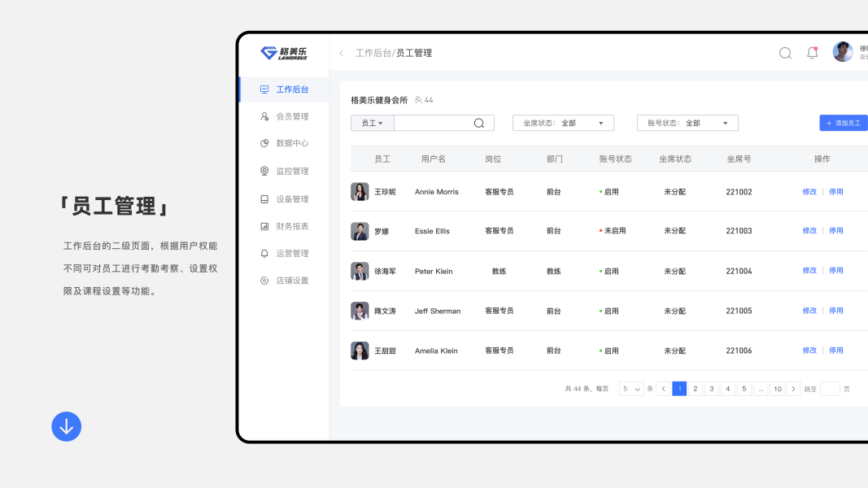Expand the 账号状态 filter dropdown

pyautogui.click(x=687, y=123)
